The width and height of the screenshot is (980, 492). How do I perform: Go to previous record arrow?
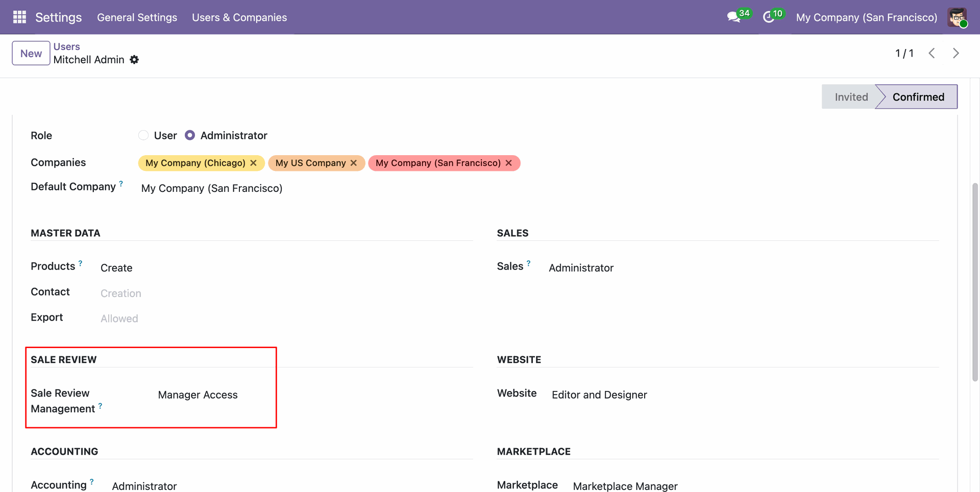932,53
